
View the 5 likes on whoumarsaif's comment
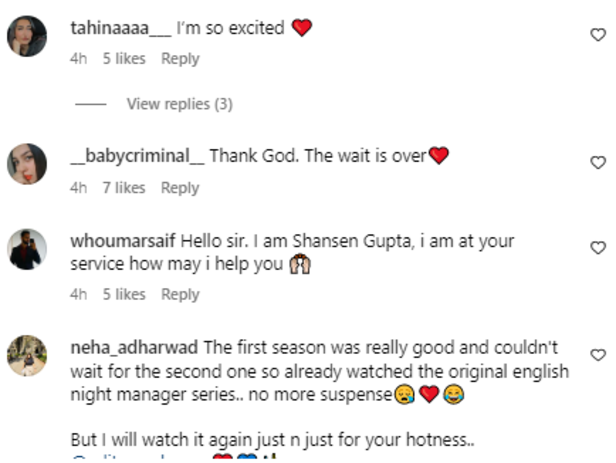click(124, 295)
